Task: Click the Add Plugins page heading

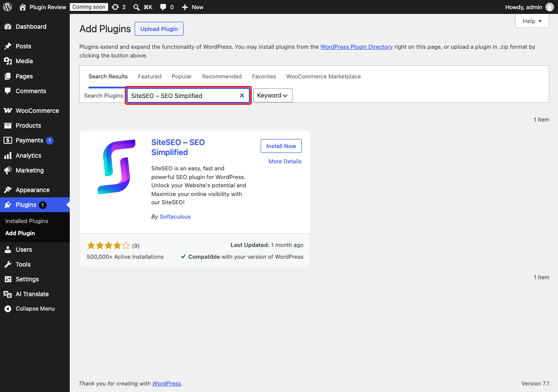Action: [x=105, y=29]
